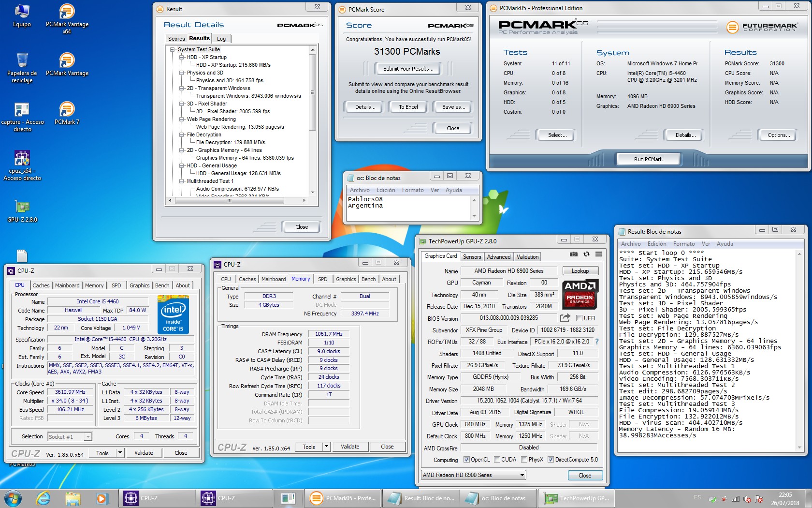Collapse the HDD - XP Startup node
This screenshot has width=812, height=508.
pyautogui.click(x=182, y=57)
